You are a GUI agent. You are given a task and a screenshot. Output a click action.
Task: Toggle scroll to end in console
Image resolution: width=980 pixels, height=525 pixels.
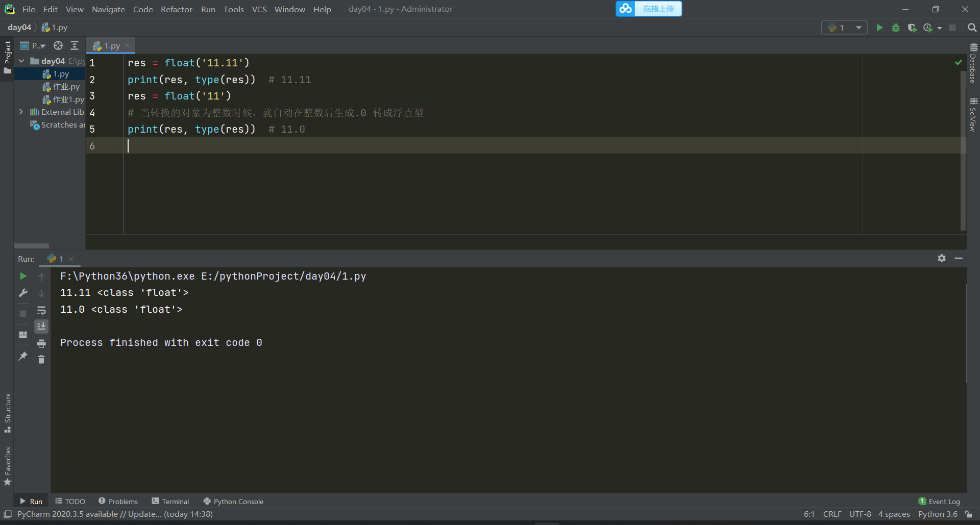click(41, 326)
